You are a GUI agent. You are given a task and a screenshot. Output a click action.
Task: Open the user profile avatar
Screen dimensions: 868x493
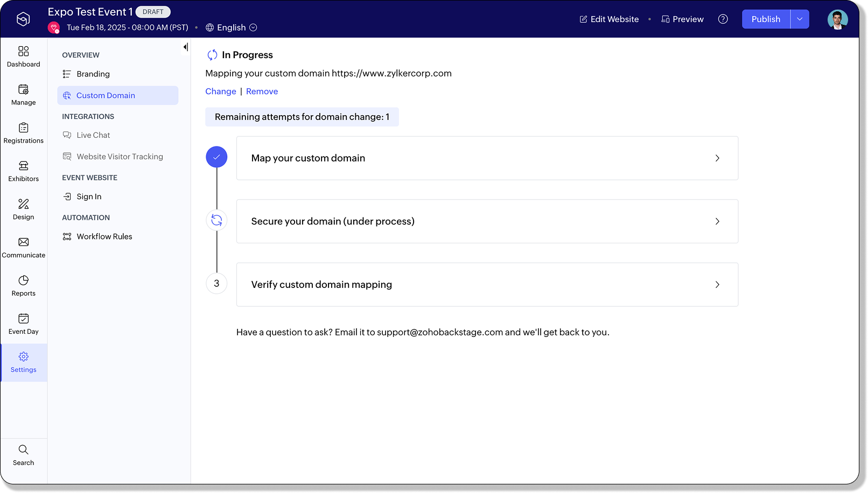coord(837,19)
